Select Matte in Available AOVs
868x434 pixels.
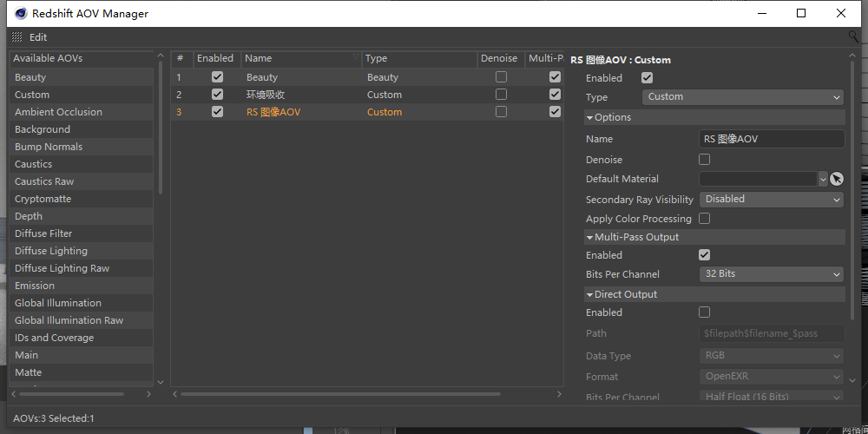pyautogui.click(x=82, y=372)
